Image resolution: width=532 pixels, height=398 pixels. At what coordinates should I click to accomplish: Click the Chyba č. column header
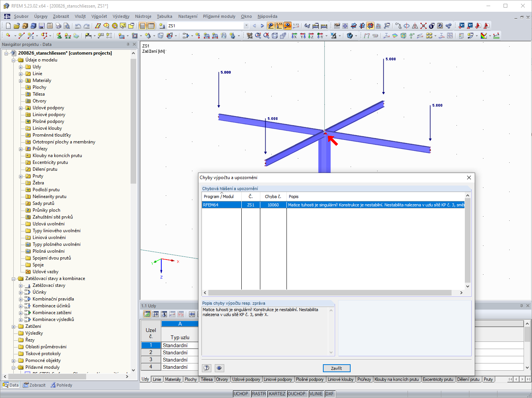[x=273, y=197]
